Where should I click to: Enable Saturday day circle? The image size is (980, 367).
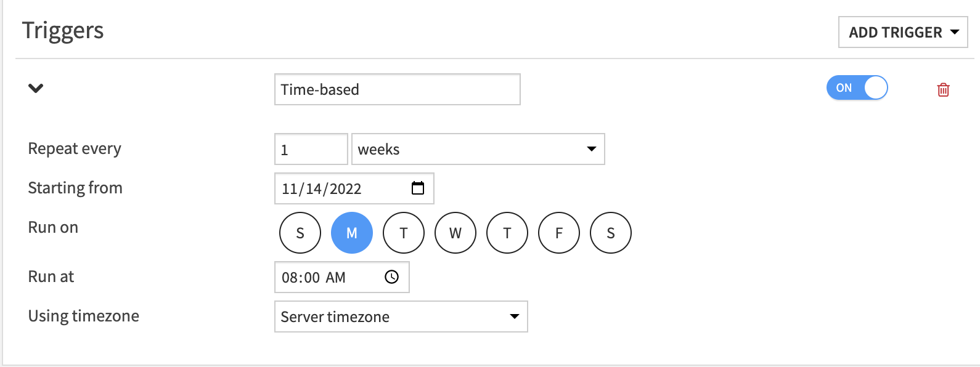click(x=611, y=233)
